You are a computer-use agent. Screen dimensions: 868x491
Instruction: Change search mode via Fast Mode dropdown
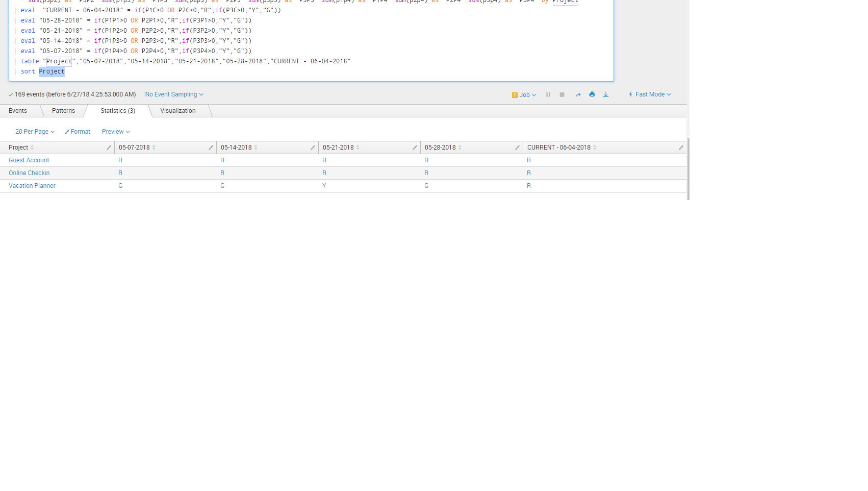(653, 94)
